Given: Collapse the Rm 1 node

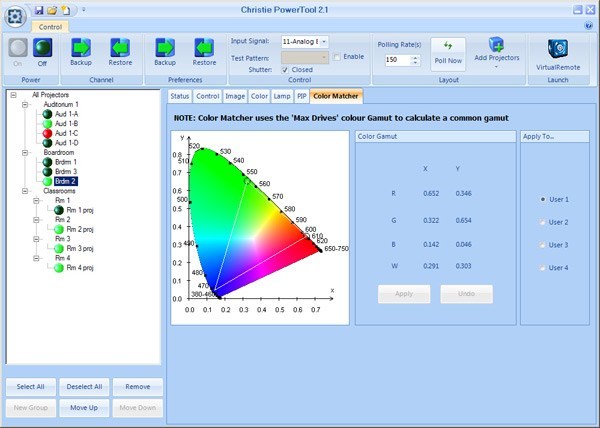Looking at the screenshot, I should click(36, 200).
